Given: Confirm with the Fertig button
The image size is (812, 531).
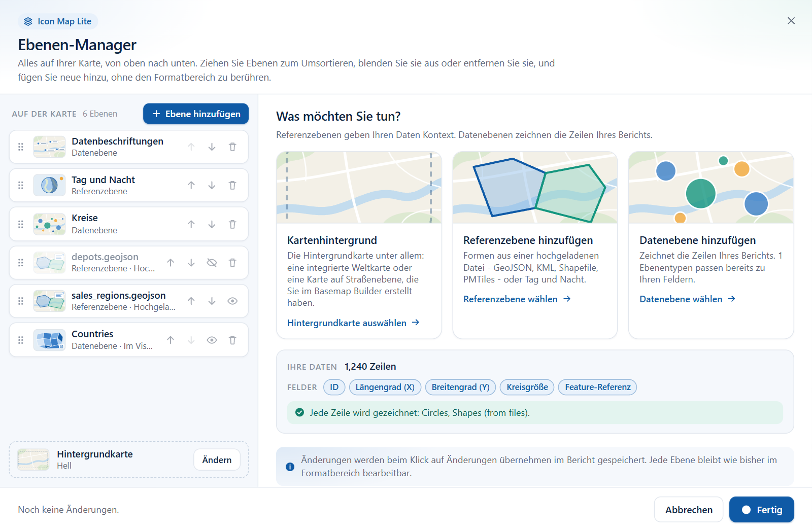Looking at the screenshot, I should tap(761, 510).
